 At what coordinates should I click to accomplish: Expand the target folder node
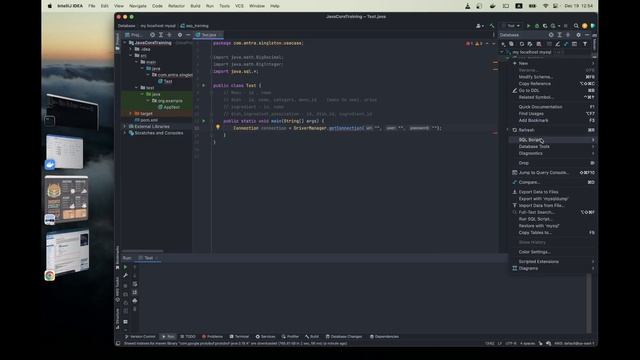(x=131, y=113)
